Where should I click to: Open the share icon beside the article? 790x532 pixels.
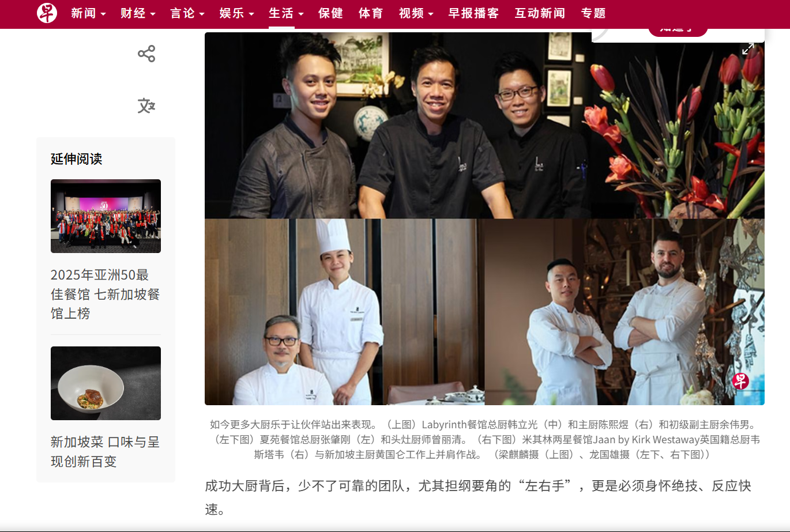[x=146, y=54]
